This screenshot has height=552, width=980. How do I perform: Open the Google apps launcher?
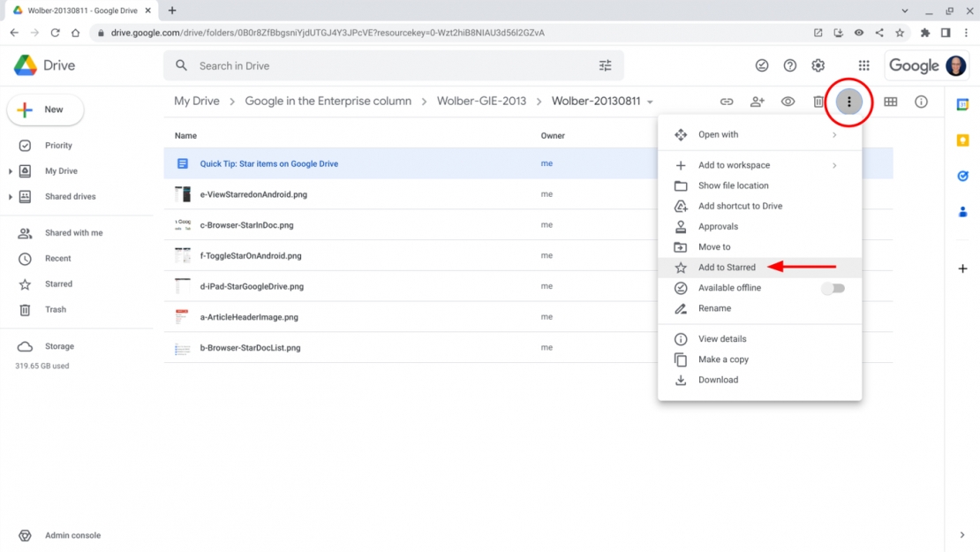[x=863, y=64]
